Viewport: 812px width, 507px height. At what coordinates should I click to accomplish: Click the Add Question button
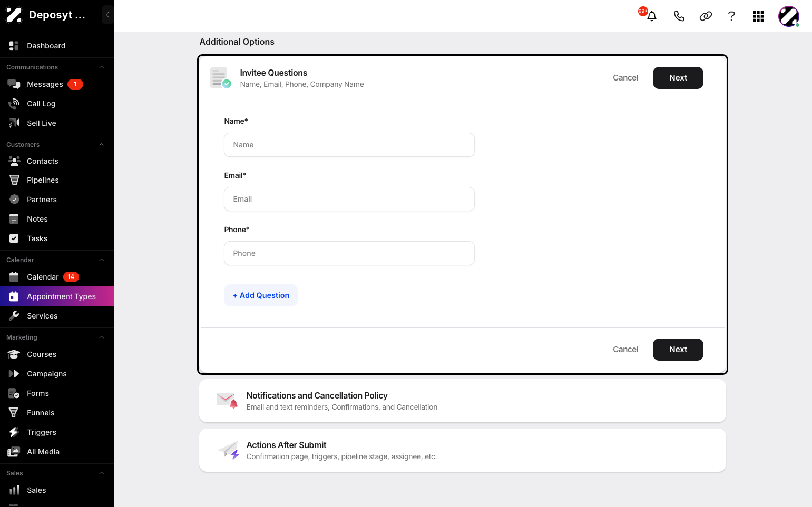click(261, 295)
